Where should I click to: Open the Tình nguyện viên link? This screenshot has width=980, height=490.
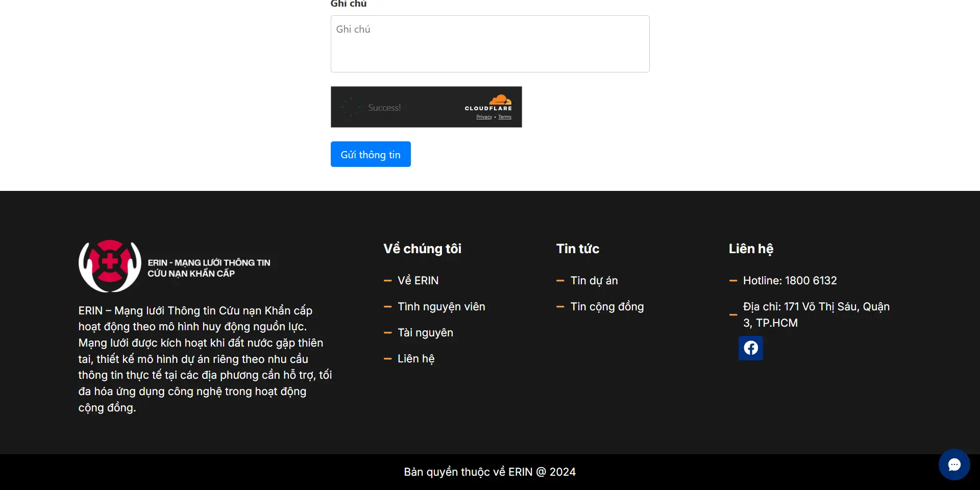441,307
